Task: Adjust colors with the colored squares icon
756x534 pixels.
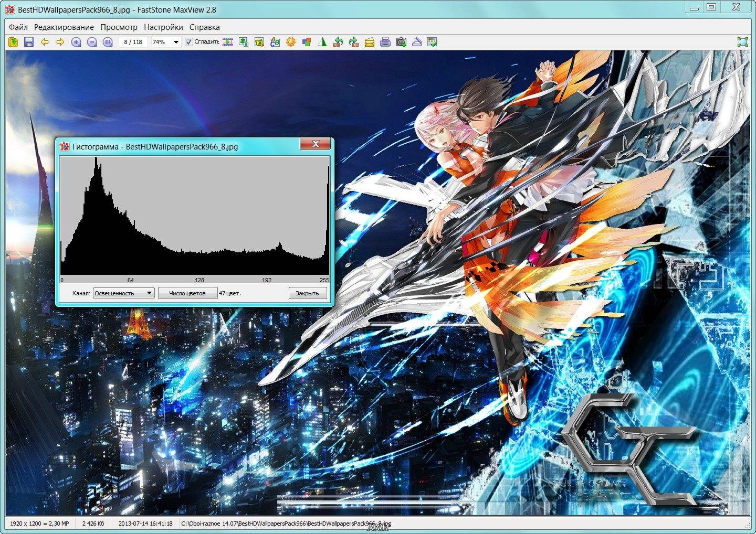Action: pos(307,42)
